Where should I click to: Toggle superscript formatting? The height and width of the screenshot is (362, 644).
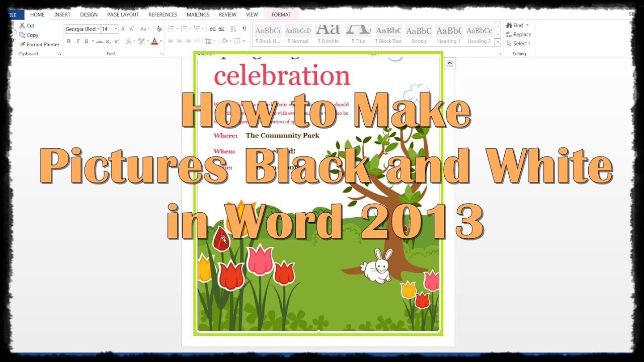click(x=116, y=41)
